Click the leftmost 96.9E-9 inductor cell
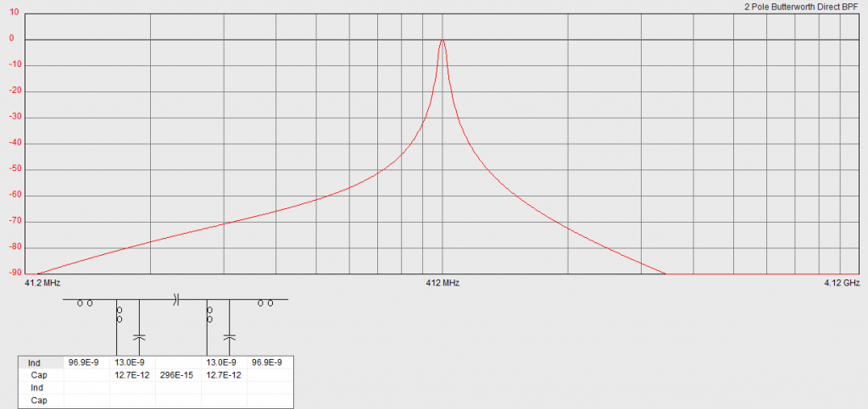The height and width of the screenshot is (409, 868). (x=86, y=362)
